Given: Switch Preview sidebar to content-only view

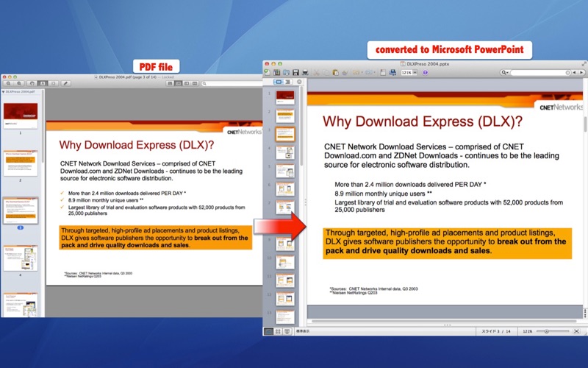Looking at the screenshot, I should click(170, 83).
